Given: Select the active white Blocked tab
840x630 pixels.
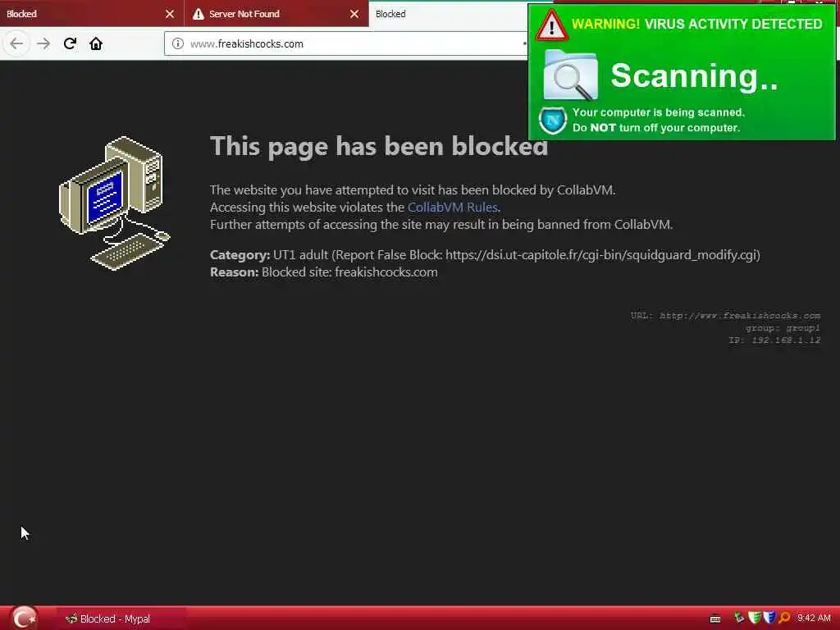Looking at the screenshot, I should click(448, 14).
